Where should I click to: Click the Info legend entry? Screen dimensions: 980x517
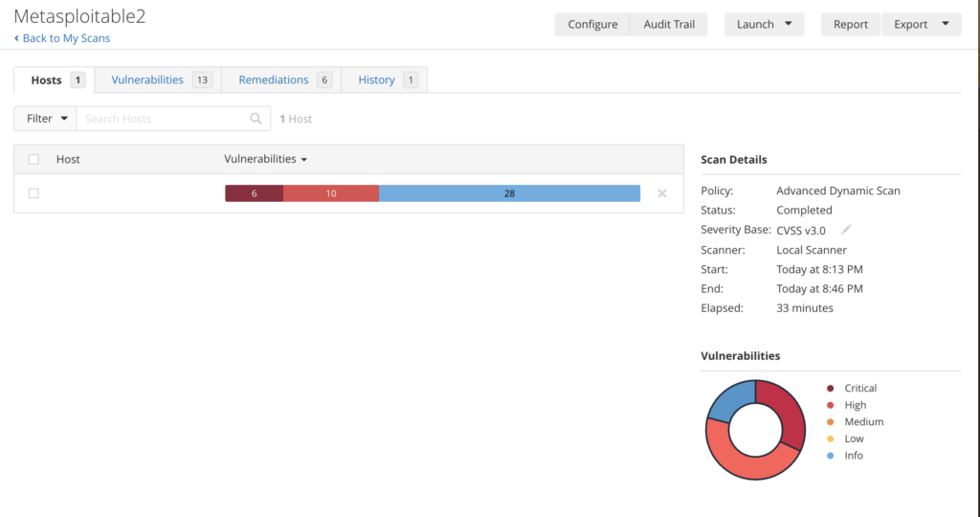[x=844, y=456]
